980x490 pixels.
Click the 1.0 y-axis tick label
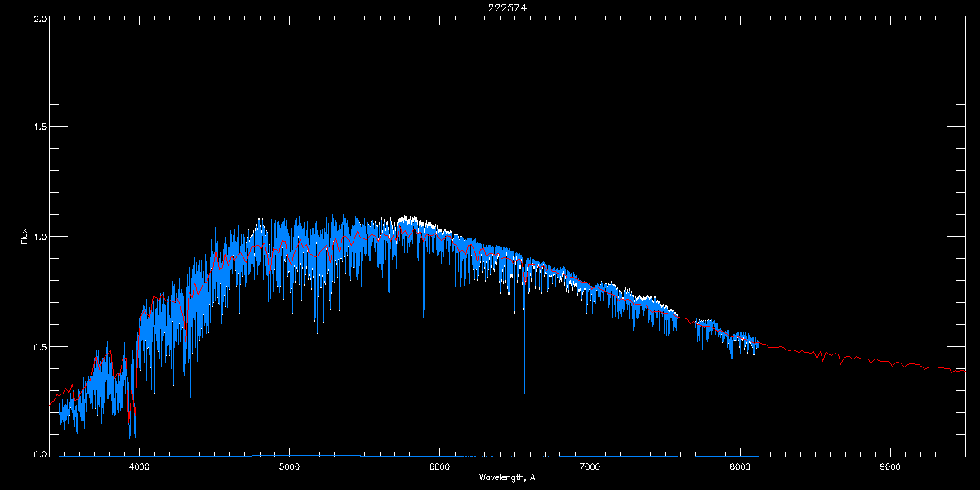pos(39,236)
